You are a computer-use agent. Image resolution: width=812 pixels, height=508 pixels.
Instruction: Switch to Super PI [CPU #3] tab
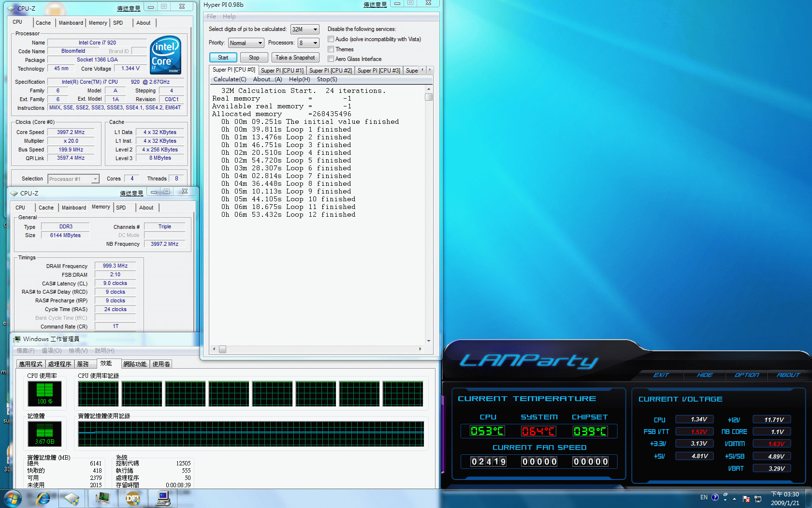click(379, 71)
